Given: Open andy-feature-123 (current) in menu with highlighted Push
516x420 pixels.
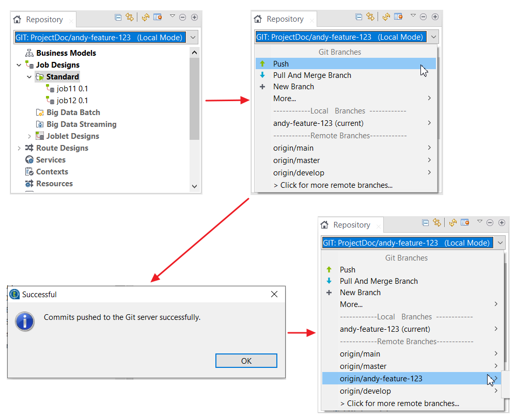Looking at the screenshot, I should 346,123.
